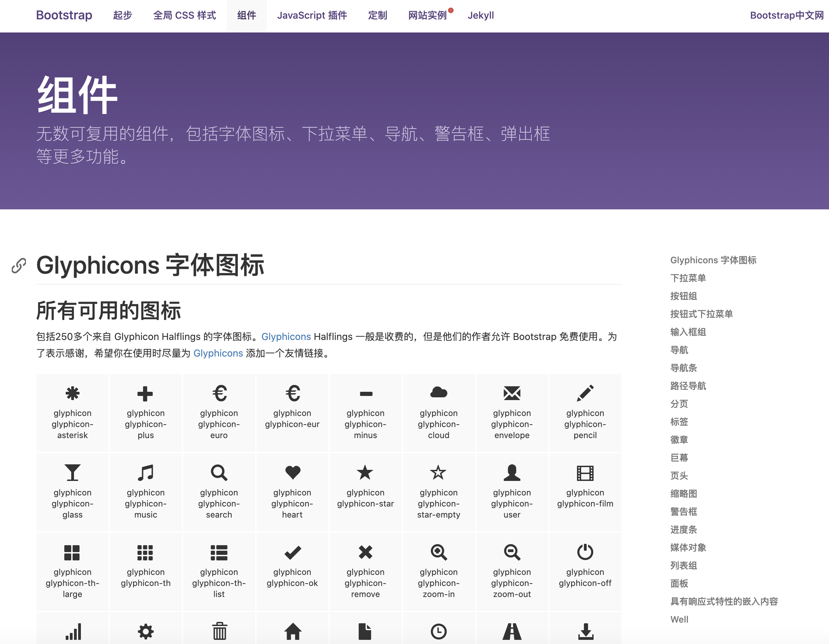Jump to 按钮式下拉菜单 in sidebar

point(701,314)
